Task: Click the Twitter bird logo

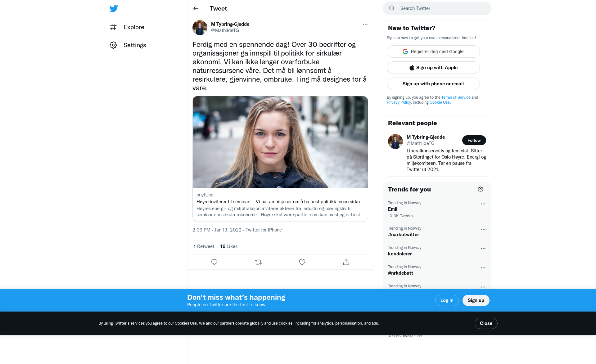Action: (x=114, y=8)
